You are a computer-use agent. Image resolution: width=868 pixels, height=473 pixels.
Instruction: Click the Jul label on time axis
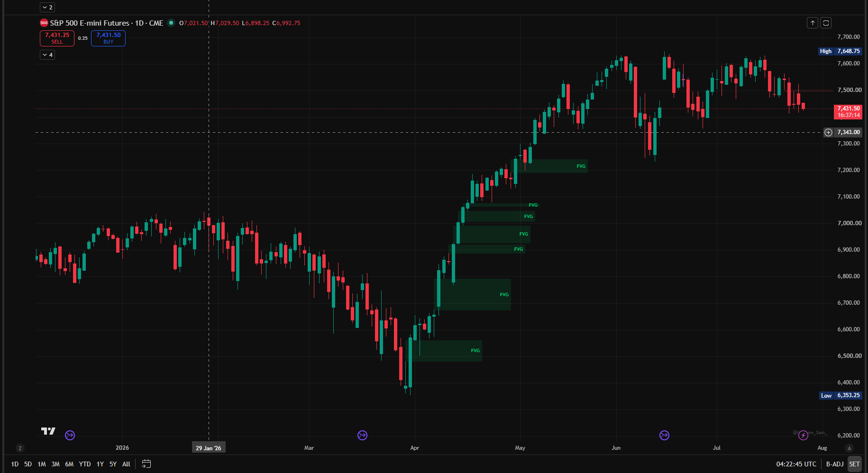click(717, 448)
